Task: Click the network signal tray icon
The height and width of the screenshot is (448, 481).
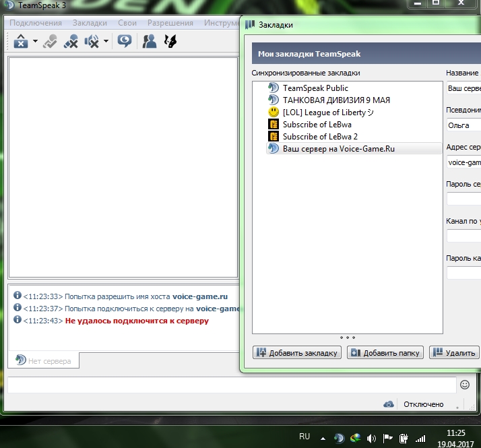Action: tap(420, 439)
